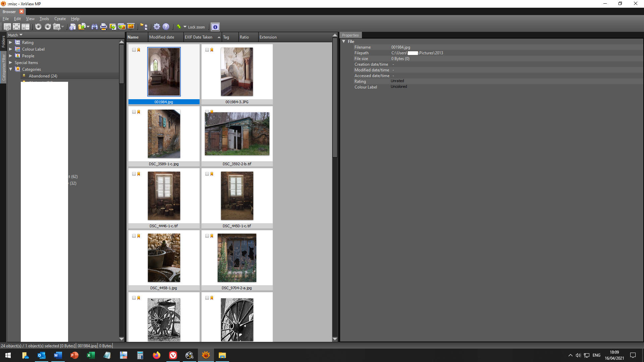Select the DSC_3592-2-b.tif thumbnail
The height and width of the screenshot is (362, 644).
[x=237, y=134]
